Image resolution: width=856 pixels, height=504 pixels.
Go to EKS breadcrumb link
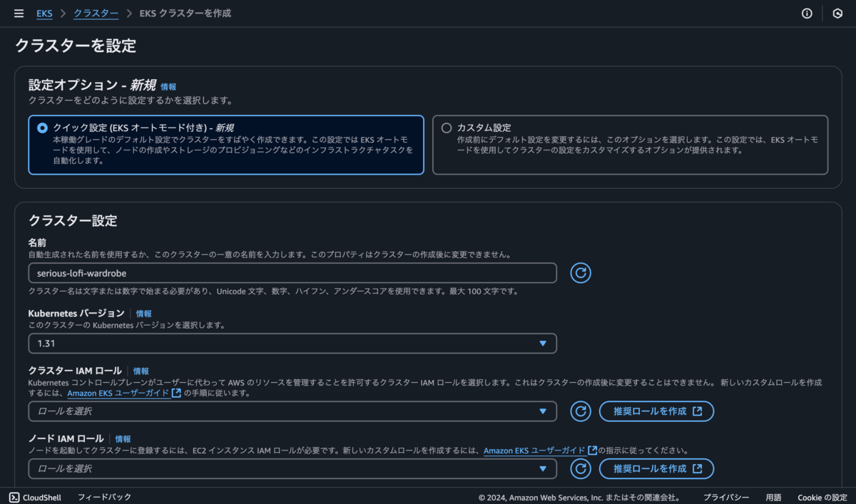(x=44, y=14)
